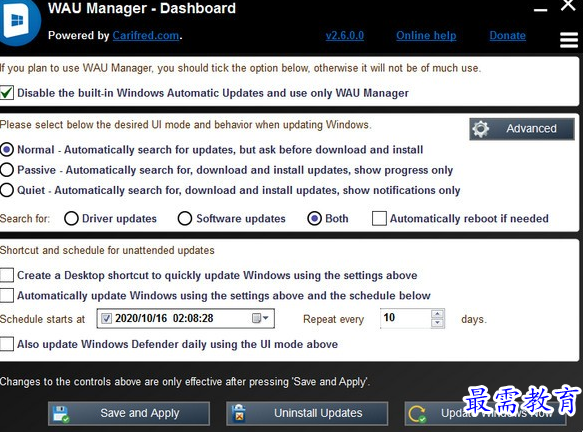The width and height of the screenshot is (587, 432).
Task: Select the Passive UI mode radio button
Action: pyautogui.click(x=7, y=170)
